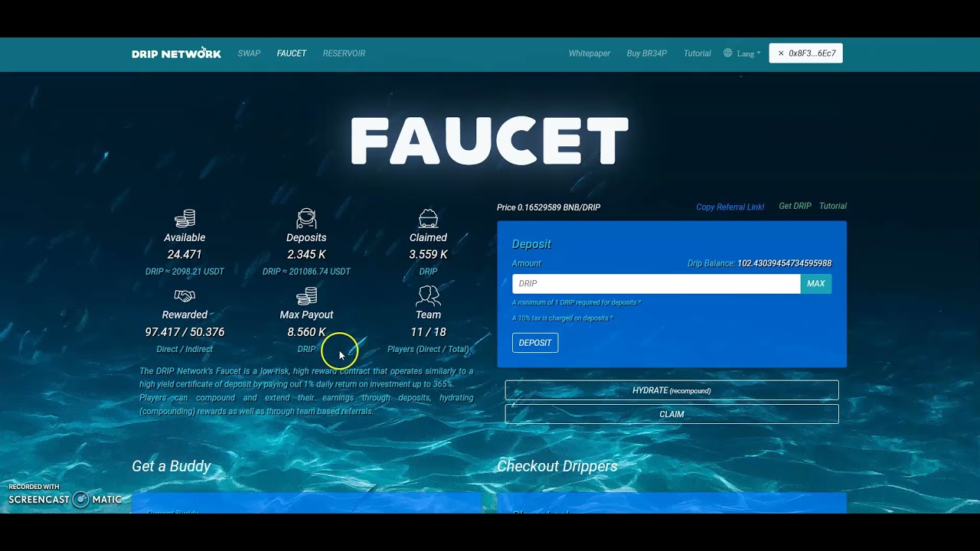Open the Tutorial link in navbar
980x551 pixels.
coord(697,54)
